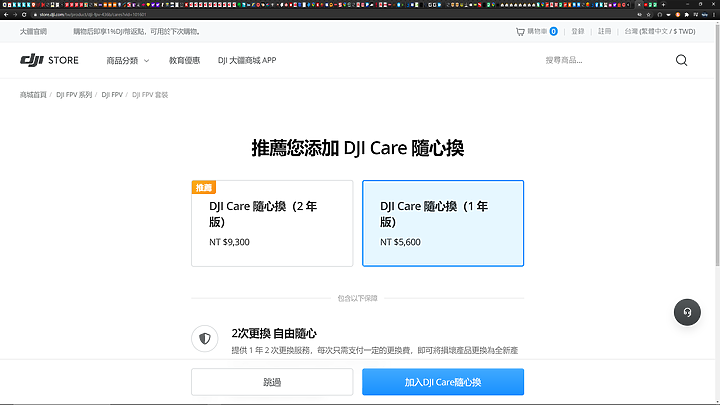The height and width of the screenshot is (405, 720).
Task: Click the 包含以下保障 divider label
Action: point(357,298)
